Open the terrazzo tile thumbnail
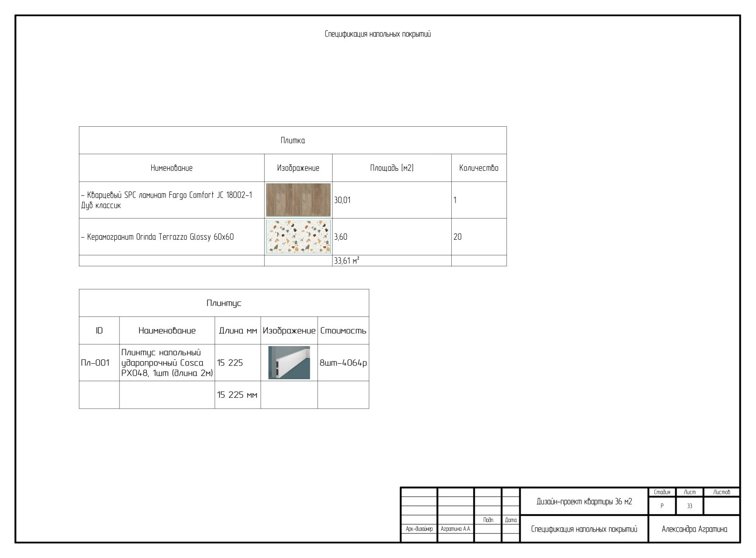756x558 pixels. [x=298, y=236]
